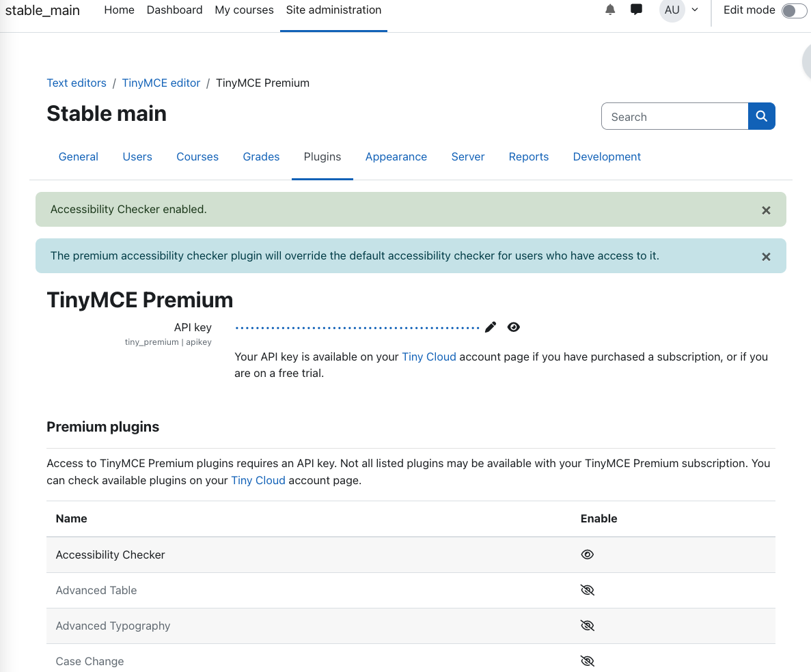The image size is (811, 672).
Task: Click the Premium plugins heading
Action: click(x=103, y=426)
